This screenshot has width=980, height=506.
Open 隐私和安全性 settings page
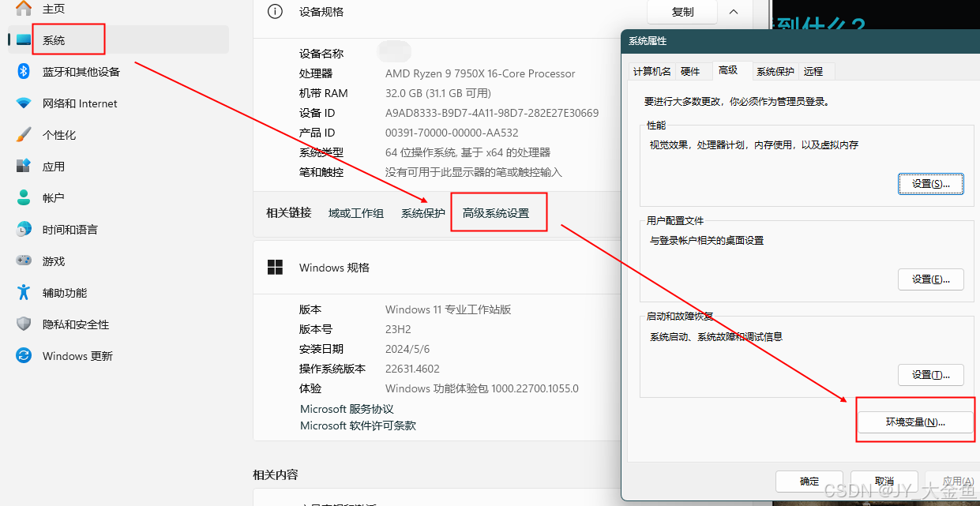pyautogui.click(x=118, y=324)
